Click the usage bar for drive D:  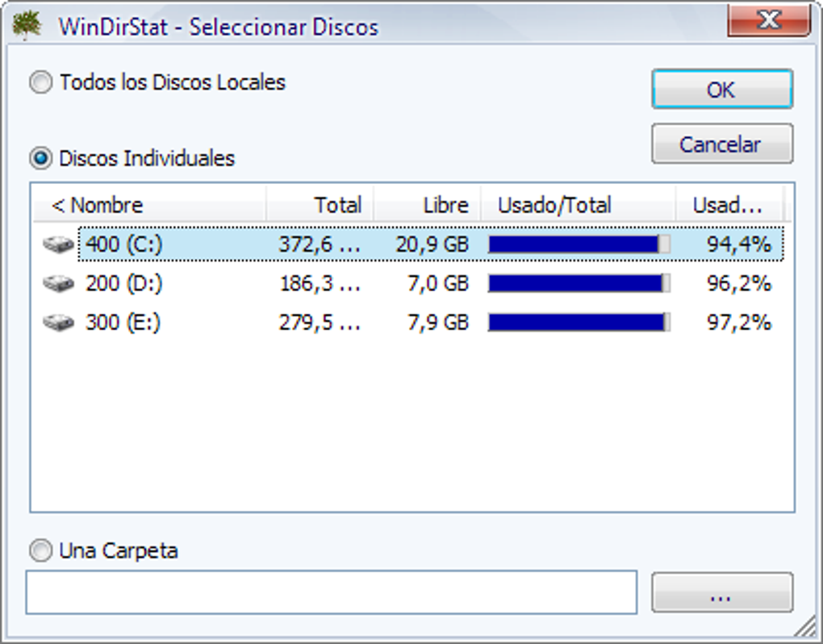tap(579, 283)
